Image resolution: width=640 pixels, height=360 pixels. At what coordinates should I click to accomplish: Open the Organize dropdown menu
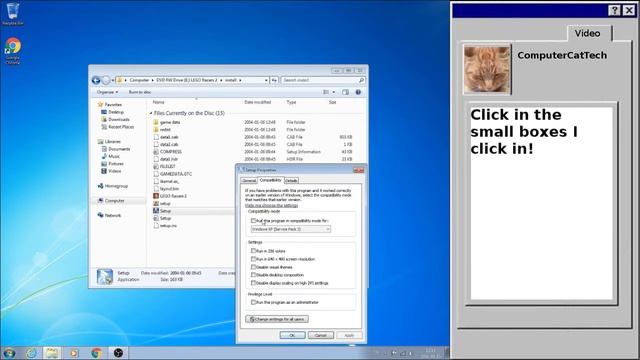click(107, 92)
